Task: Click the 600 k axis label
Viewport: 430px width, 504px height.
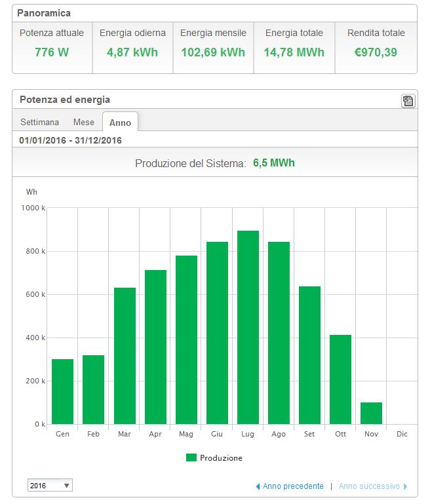Action: pyautogui.click(x=35, y=294)
